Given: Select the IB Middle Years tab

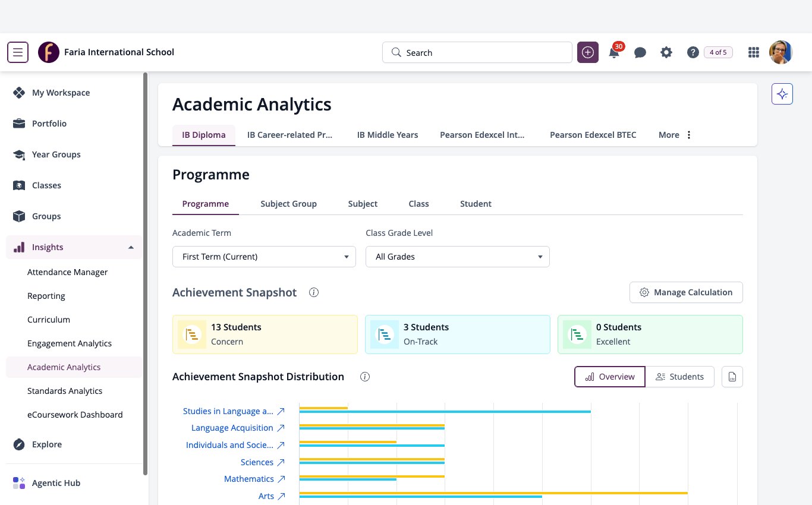Looking at the screenshot, I should tap(388, 135).
